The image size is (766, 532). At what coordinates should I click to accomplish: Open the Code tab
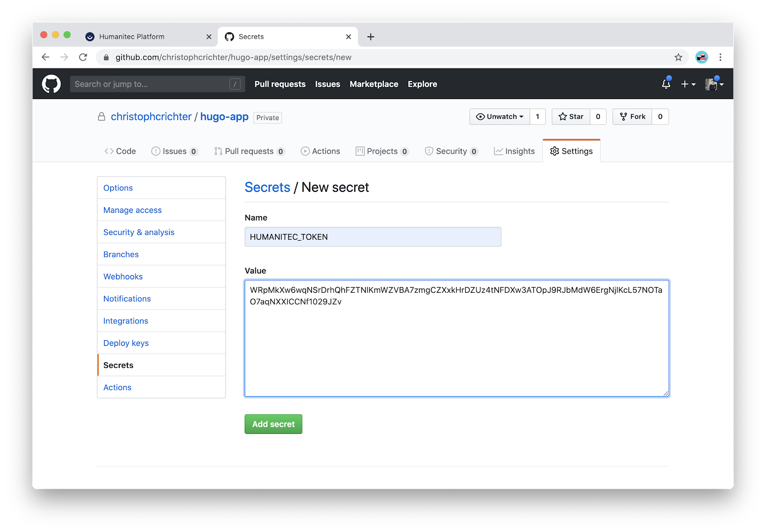click(120, 151)
